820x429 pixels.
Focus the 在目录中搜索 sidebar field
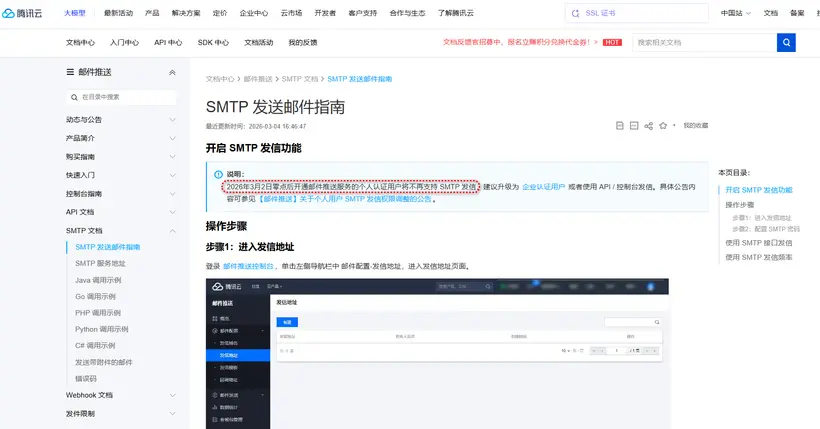pyautogui.click(x=121, y=97)
